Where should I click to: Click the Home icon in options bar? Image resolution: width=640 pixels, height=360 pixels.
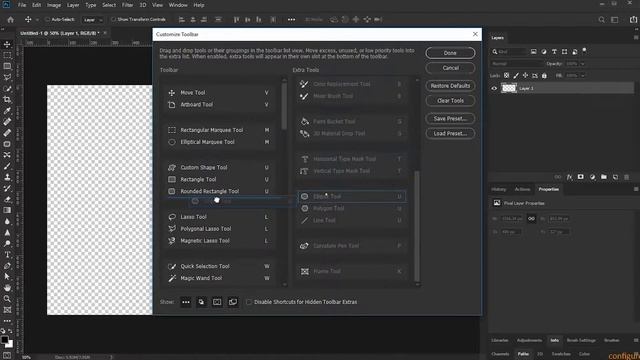pos(11,19)
